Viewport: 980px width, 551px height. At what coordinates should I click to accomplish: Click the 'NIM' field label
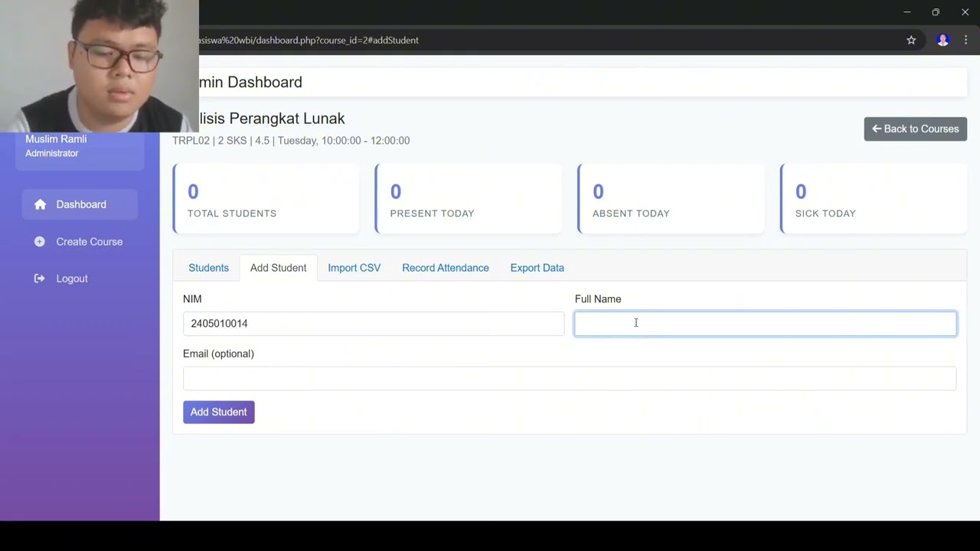192,299
